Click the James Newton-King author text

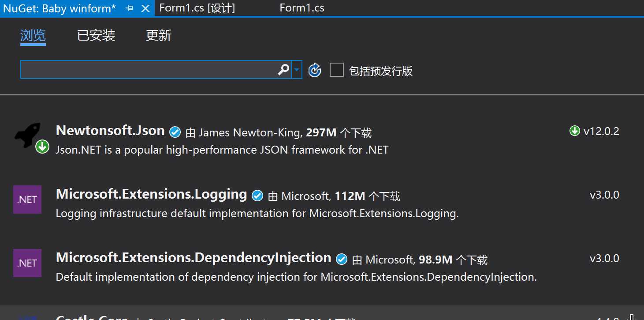tap(250, 132)
